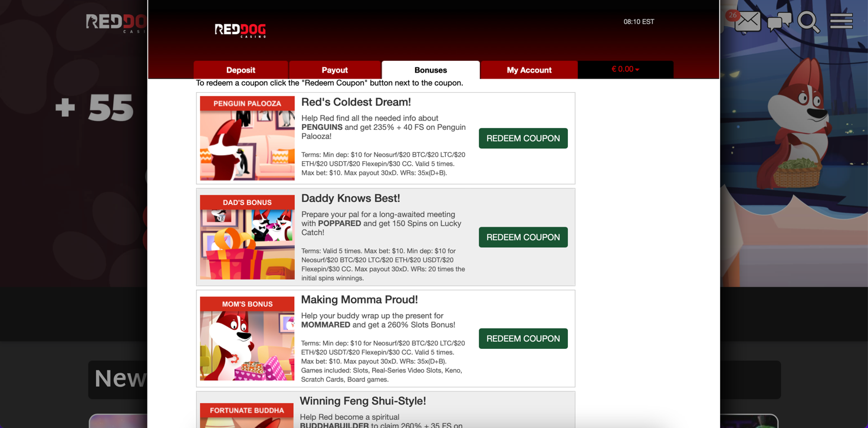Image resolution: width=868 pixels, height=428 pixels.
Task: Click the Penguin Palooza terms paragraph
Action: pyautogui.click(x=383, y=164)
